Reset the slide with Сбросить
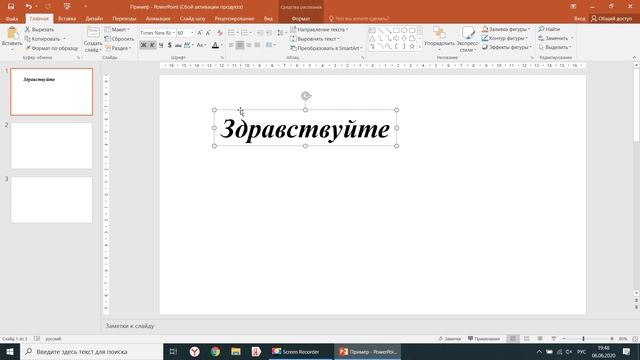 119,39
